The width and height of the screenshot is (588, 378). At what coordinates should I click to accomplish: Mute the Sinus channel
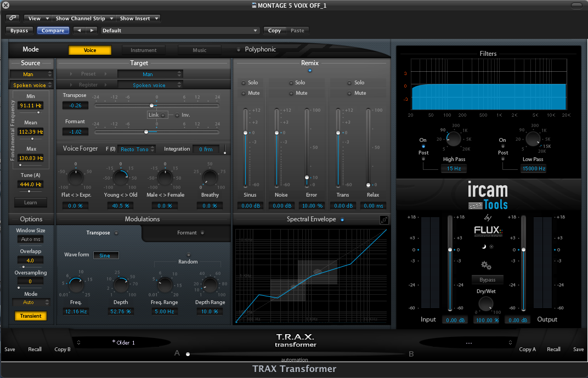pyautogui.click(x=244, y=93)
